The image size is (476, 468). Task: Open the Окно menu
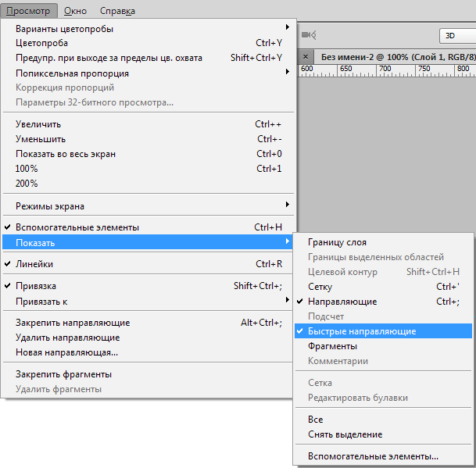(x=75, y=11)
